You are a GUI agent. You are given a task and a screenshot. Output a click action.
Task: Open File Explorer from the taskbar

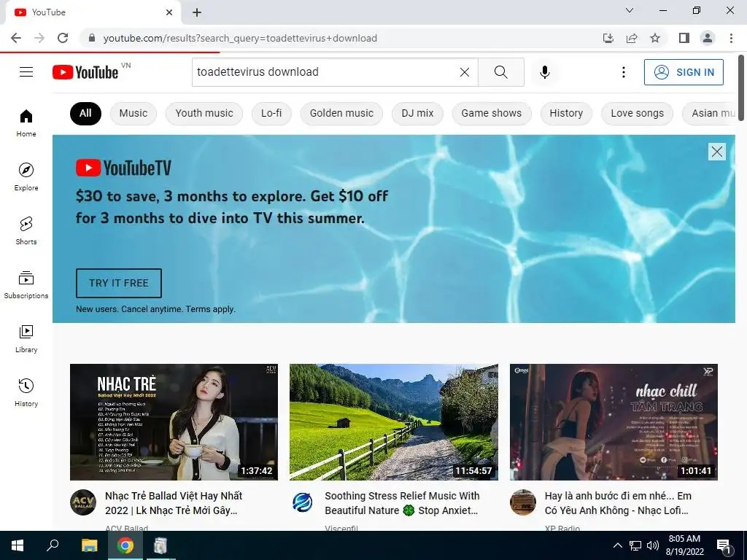point(89,545)
